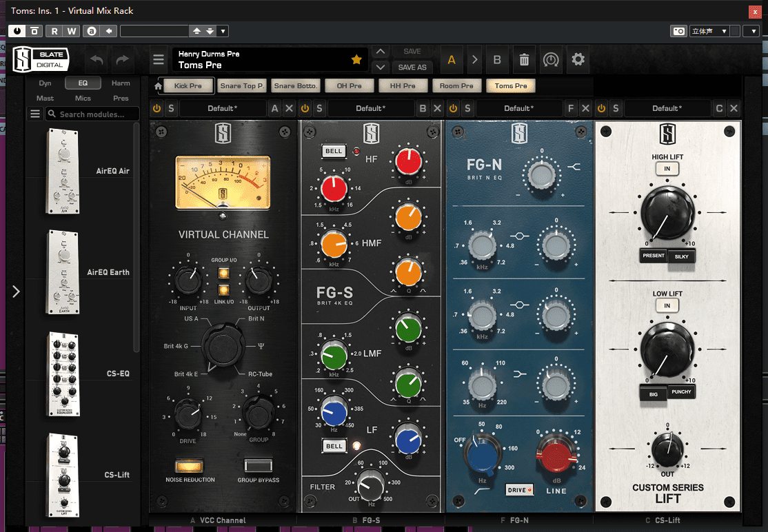Open the OH Pre rack tab

(350, 85)
